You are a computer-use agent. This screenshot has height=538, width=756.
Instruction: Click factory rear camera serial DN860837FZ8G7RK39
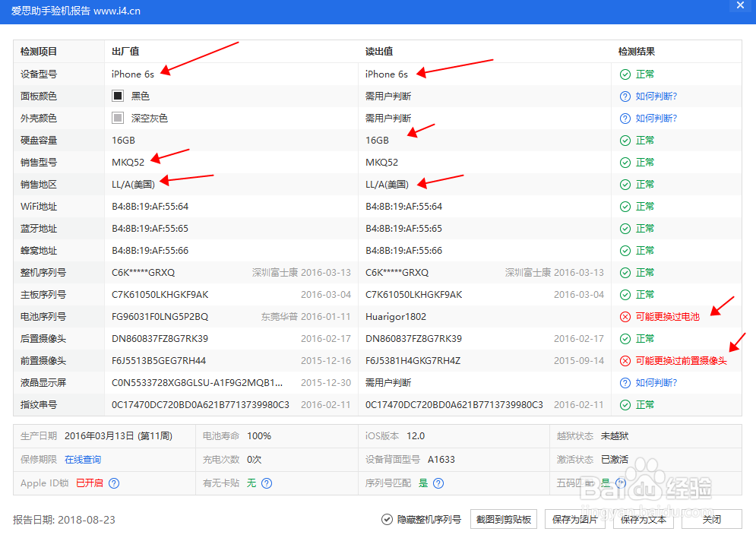(160, 339)
